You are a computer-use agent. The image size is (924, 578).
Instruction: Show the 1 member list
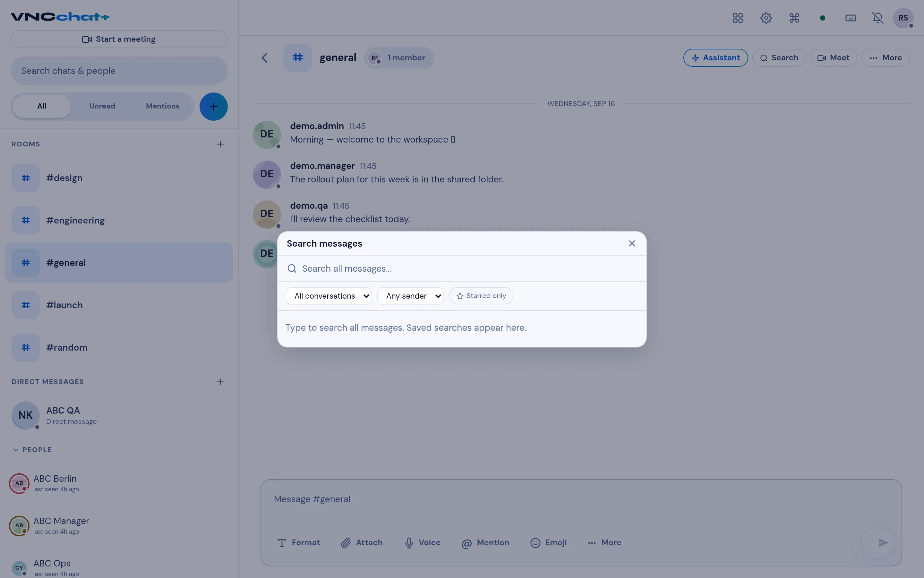click(x=399, y=58)
